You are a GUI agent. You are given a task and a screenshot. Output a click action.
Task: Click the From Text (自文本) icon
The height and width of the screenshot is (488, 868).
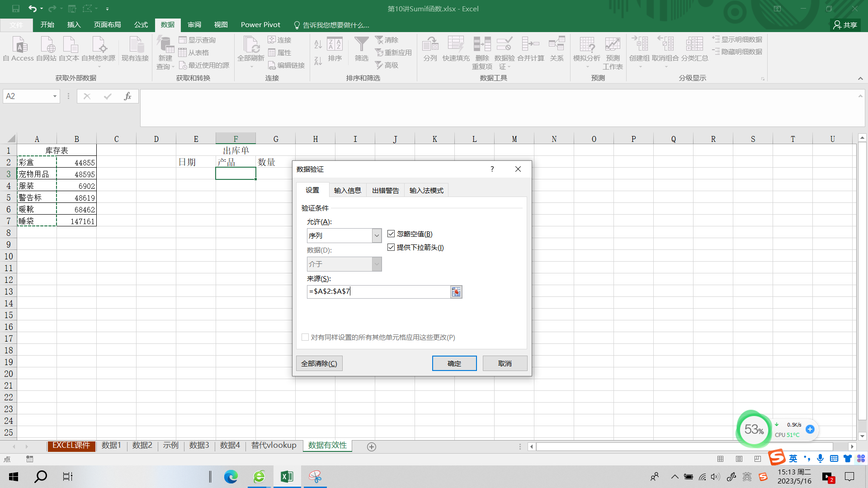pos(69,49)
